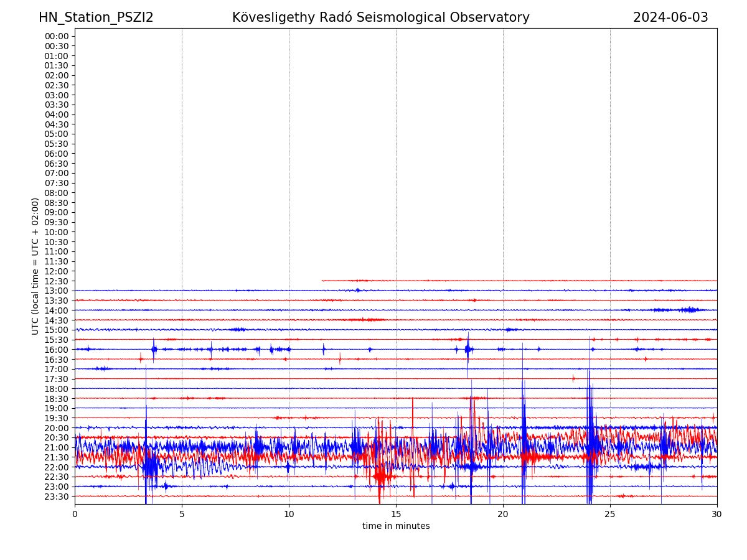Click the 'time in minutes' axis label

pyautogui.click(x=396, y=526)
